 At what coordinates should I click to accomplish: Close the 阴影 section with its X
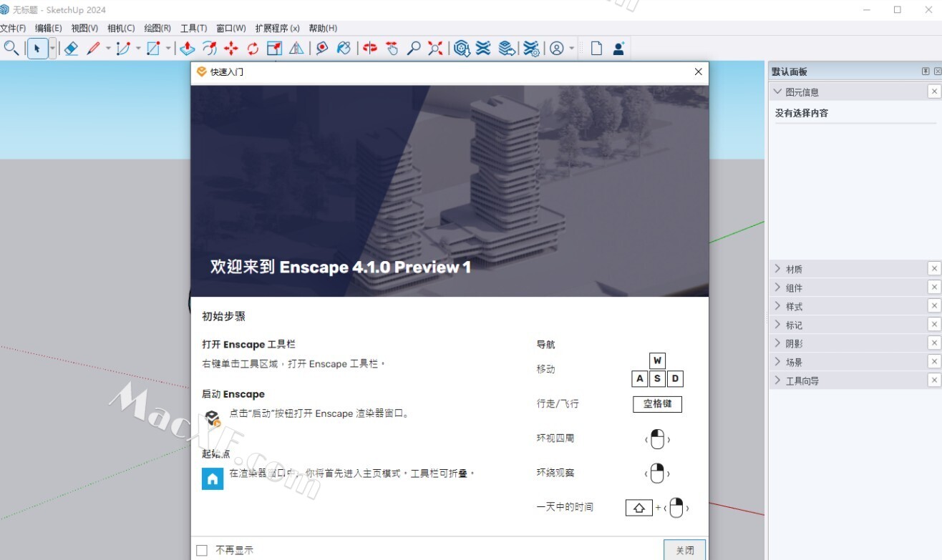[934, 343]
